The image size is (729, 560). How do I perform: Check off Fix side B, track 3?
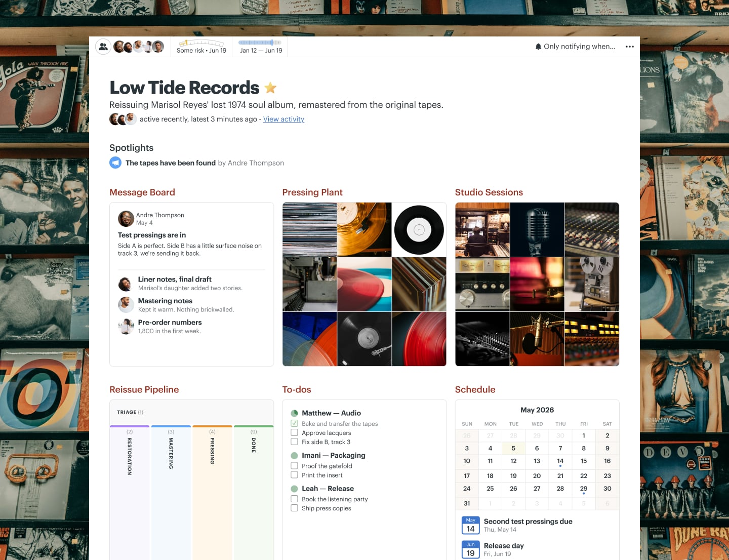294,442
